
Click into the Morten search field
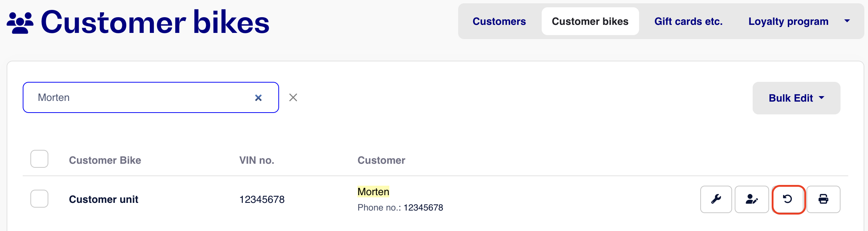[x=139, y=98]
